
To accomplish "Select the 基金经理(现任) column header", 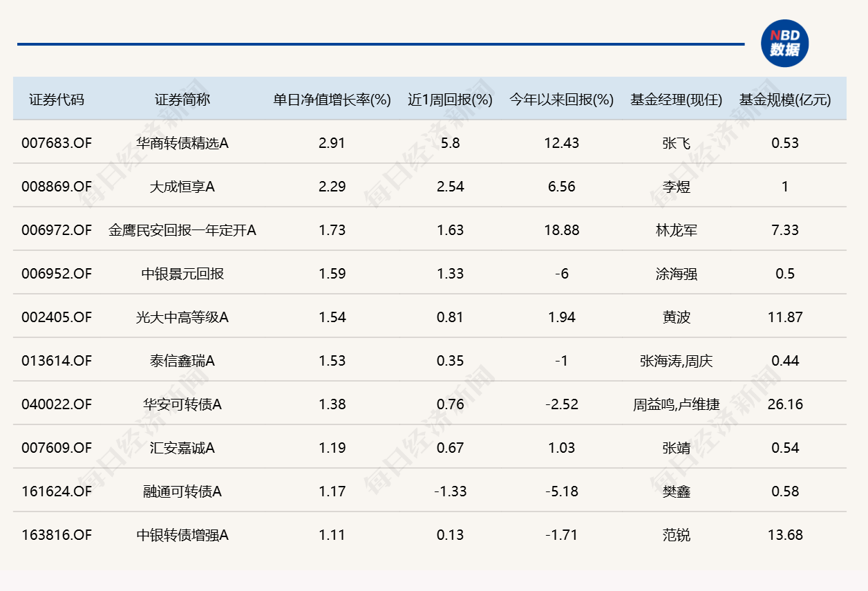I will tap(676, 100).
